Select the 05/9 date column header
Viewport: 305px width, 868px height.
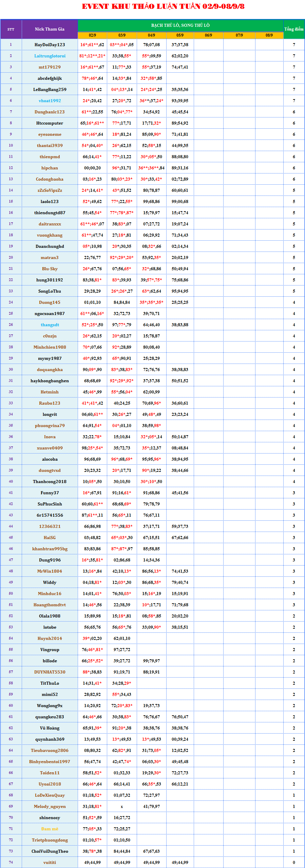pos(180,35)
